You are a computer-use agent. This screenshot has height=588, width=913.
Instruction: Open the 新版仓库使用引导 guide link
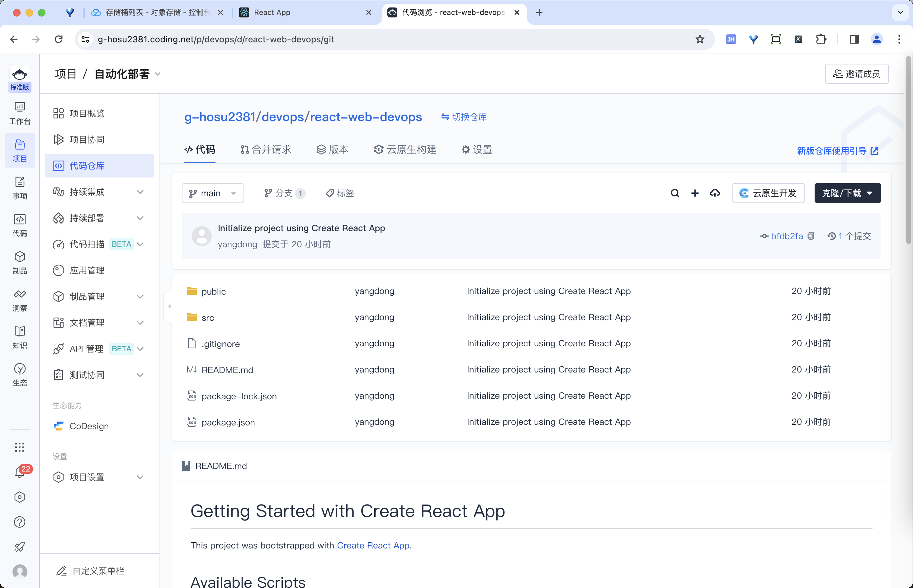837,151
